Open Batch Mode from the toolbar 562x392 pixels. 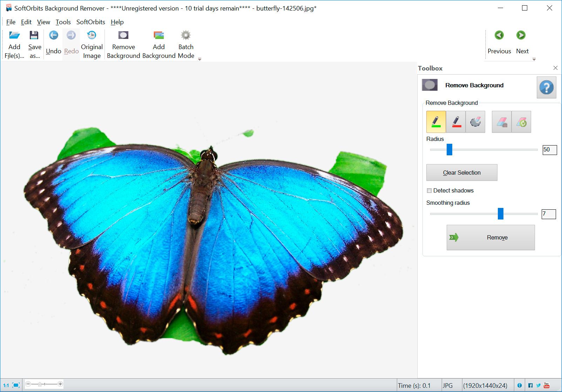pyautogui.click(x=186, y=42)
